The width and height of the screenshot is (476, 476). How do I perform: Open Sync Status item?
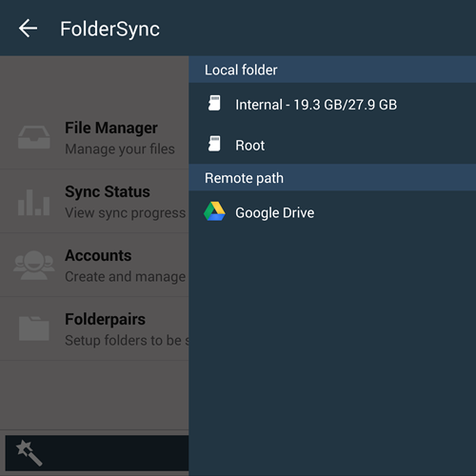(94, 201)
